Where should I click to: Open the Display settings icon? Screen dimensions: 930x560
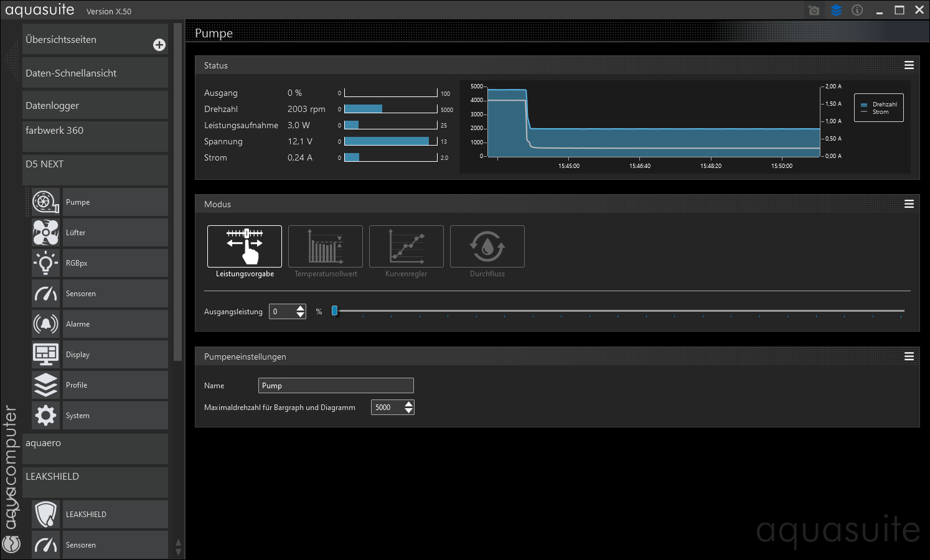[45, 355]
